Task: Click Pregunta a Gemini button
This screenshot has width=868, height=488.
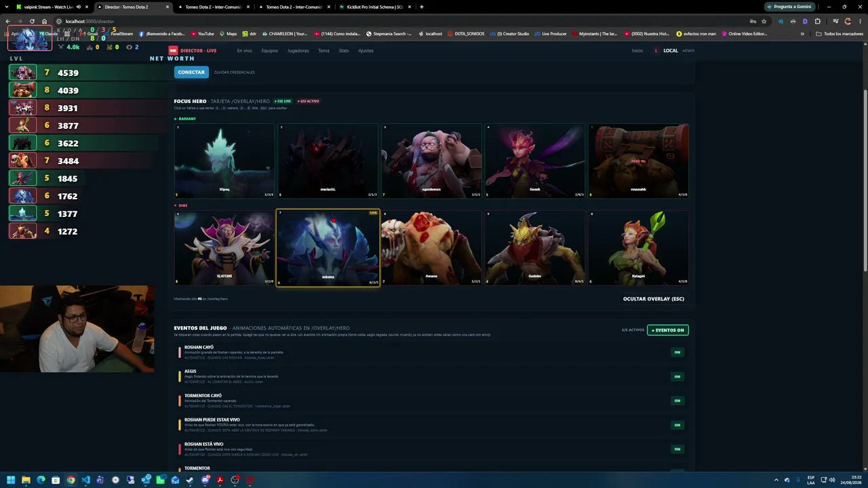Action: 790,7
